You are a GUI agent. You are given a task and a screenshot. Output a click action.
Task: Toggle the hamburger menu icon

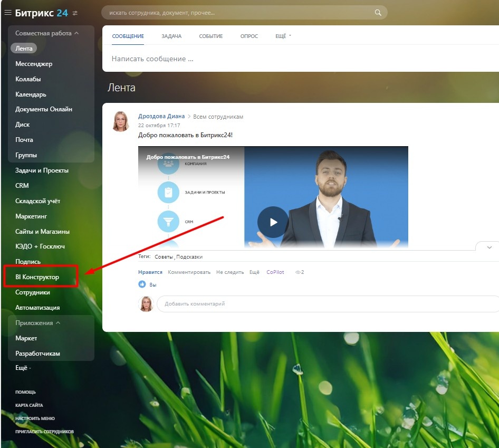[x=8, y=13]
